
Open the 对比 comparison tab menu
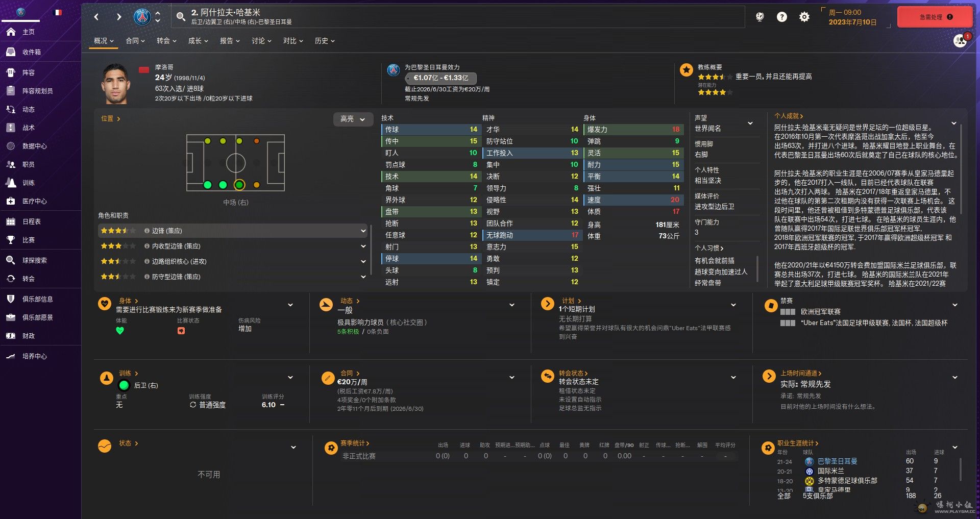[x=293, y=41]
